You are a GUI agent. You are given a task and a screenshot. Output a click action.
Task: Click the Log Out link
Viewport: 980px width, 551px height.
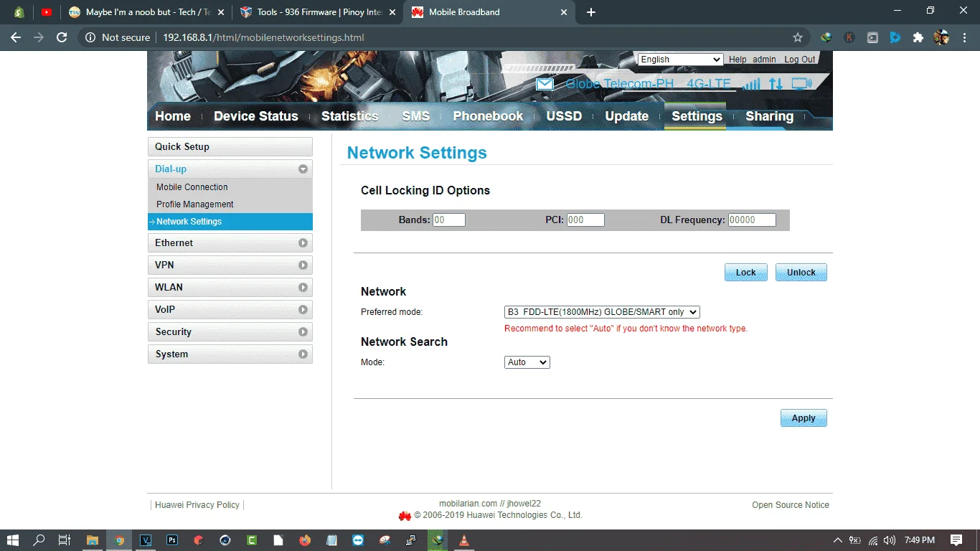pyautogui.click(x=800, y=60)
